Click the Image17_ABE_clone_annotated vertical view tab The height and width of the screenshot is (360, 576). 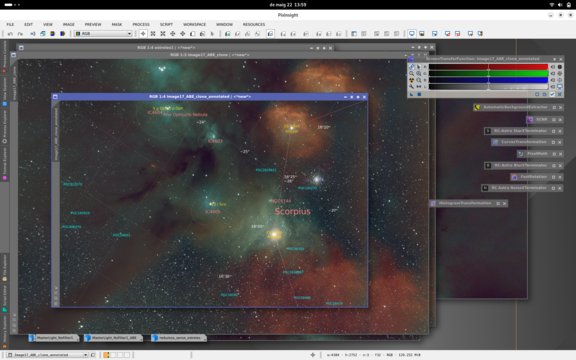[x=56, y=134]
